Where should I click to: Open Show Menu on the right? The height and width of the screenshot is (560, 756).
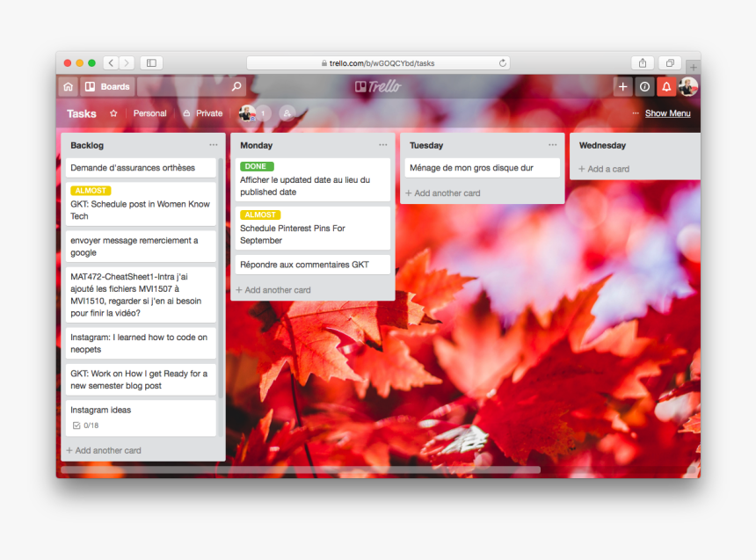click(x=670, y=113)
